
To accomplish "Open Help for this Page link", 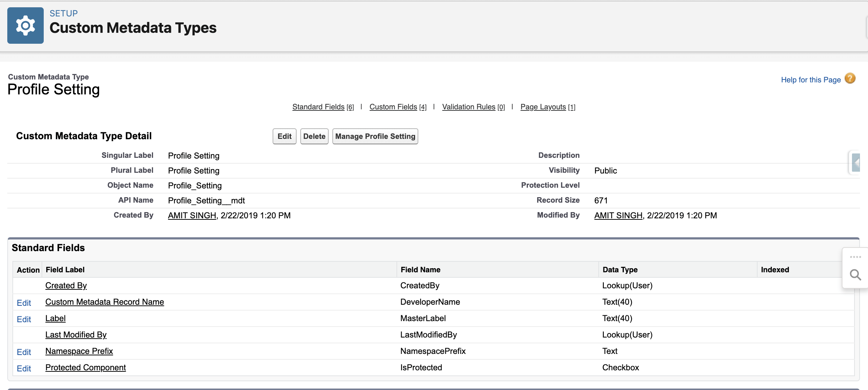I will pos(810,80).
